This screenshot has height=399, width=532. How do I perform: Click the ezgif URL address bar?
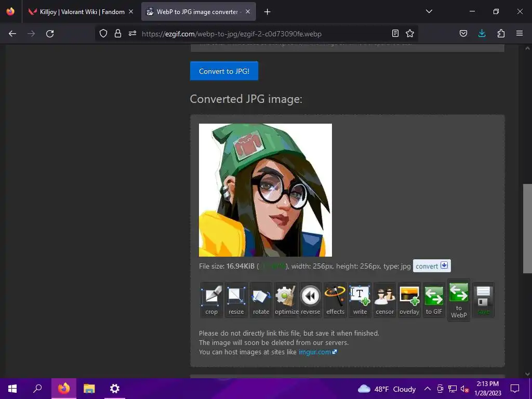256,34
